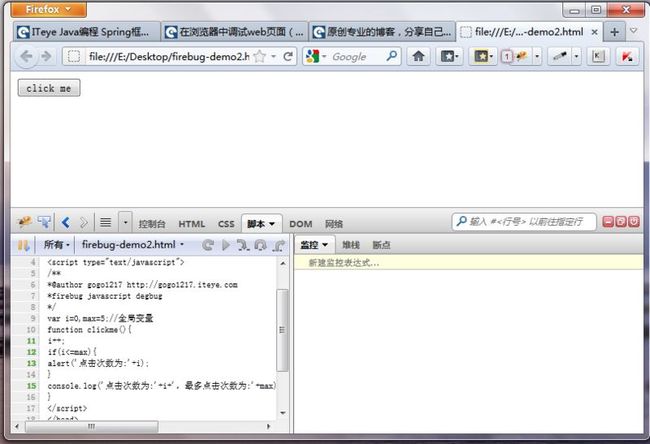
Task: Open the list-all-tabs dropdown arrow
Action: click(633, 31)
